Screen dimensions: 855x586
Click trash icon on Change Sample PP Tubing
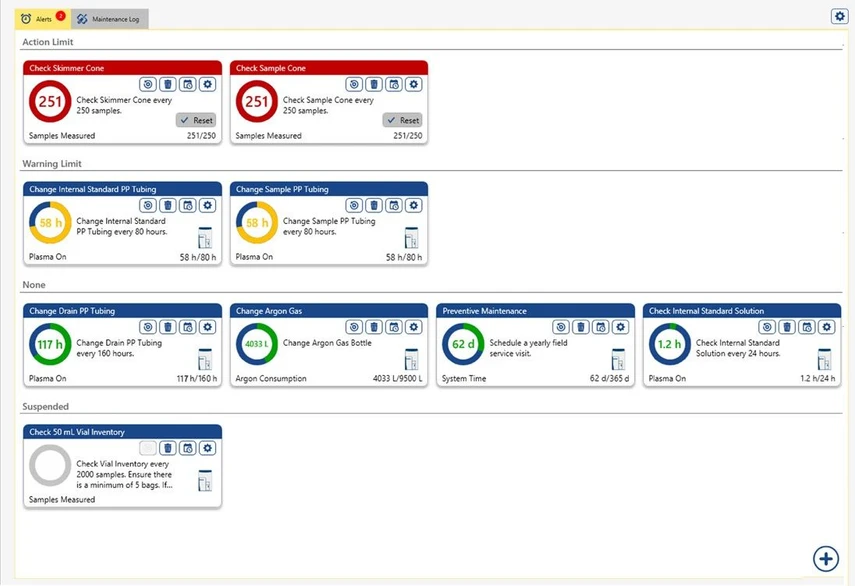pos(374,205)
